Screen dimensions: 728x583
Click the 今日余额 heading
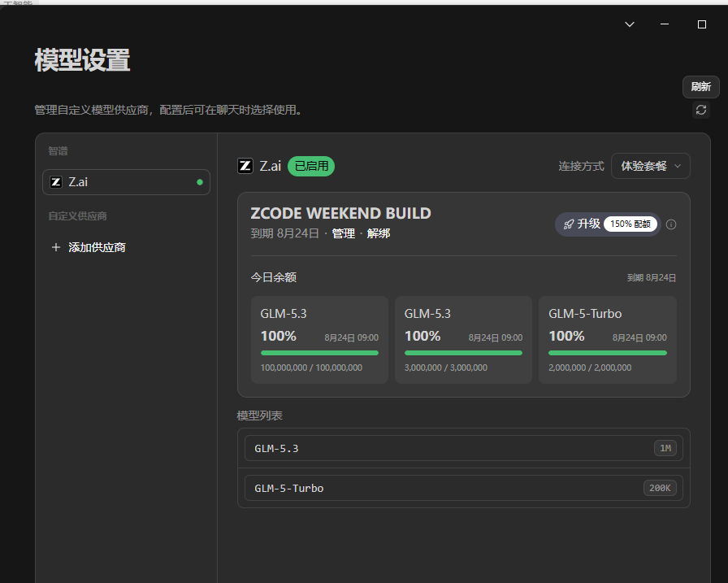point(274,277)
